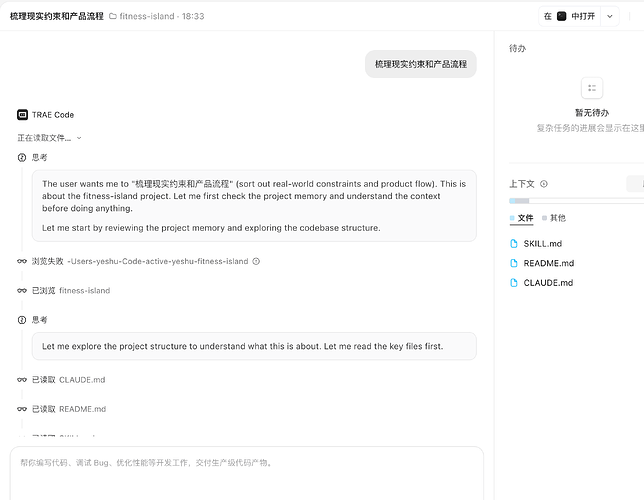Viewport: 644px width, 500px height.
Task: Click glasses icon beside 已读取 README.md
Action: point(22,409)
